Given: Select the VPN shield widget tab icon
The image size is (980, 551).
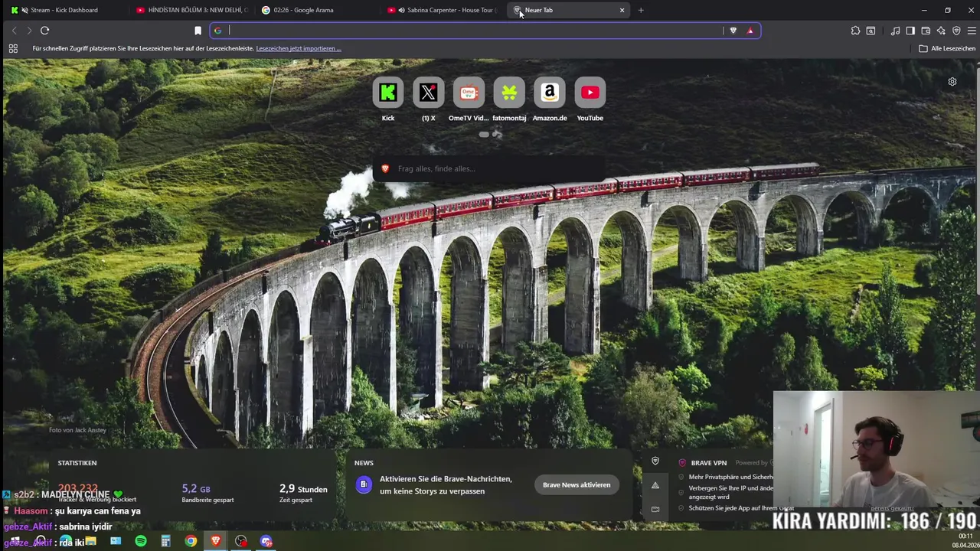Looking at the screenshot, I should [x=655, y=461].
